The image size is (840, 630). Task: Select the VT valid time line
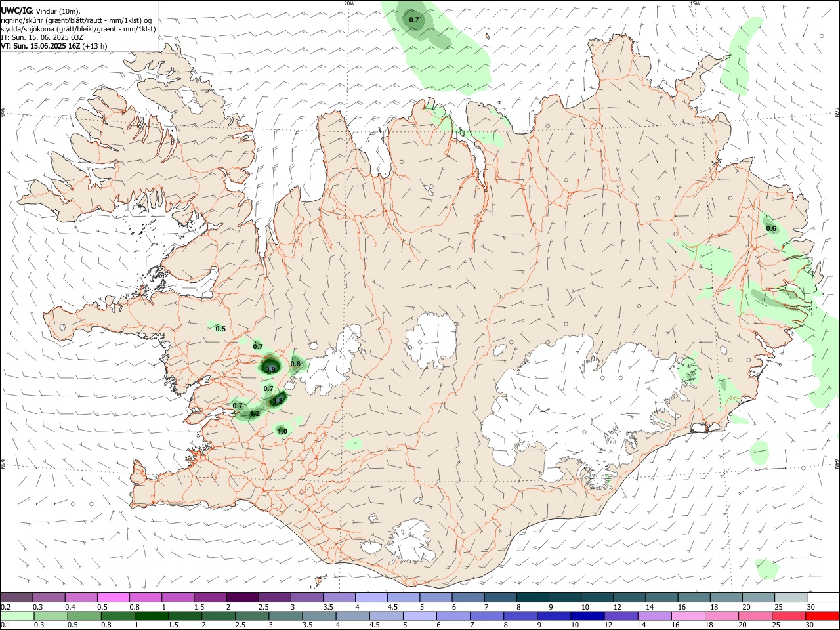point(54,46)
